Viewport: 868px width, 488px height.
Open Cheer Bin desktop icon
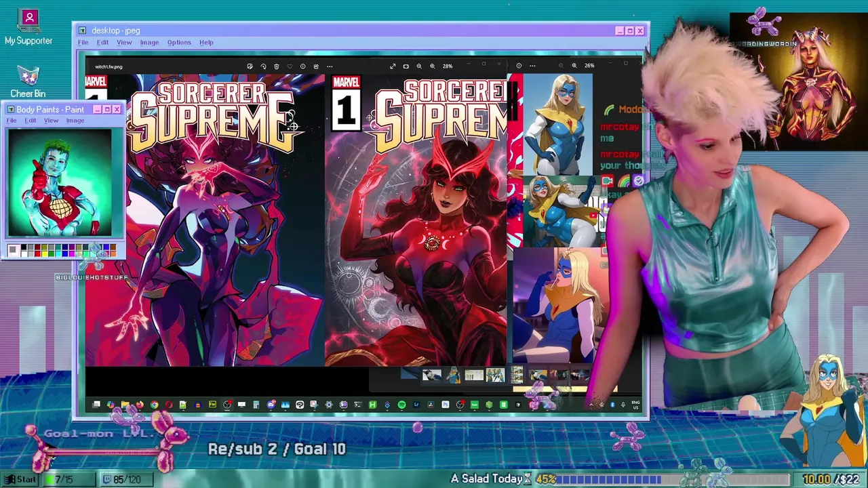tap(28, 82)
